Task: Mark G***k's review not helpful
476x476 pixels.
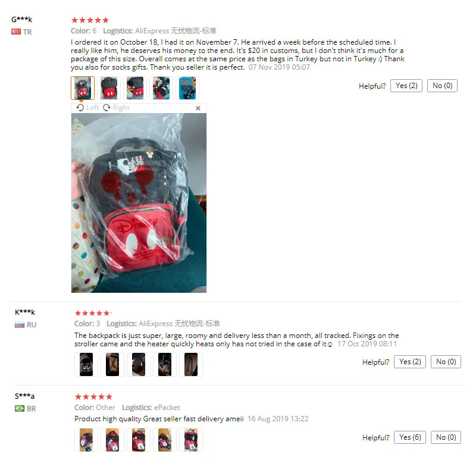Action: [442, 86]
